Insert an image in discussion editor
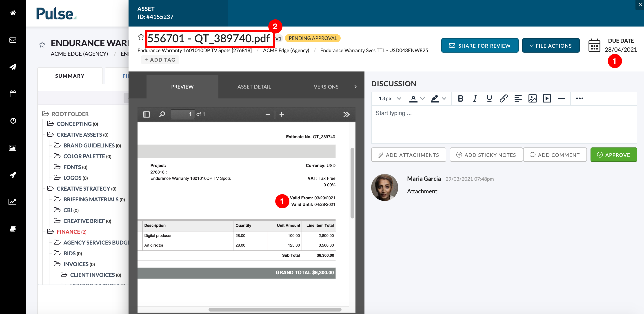 pos(533,98)
